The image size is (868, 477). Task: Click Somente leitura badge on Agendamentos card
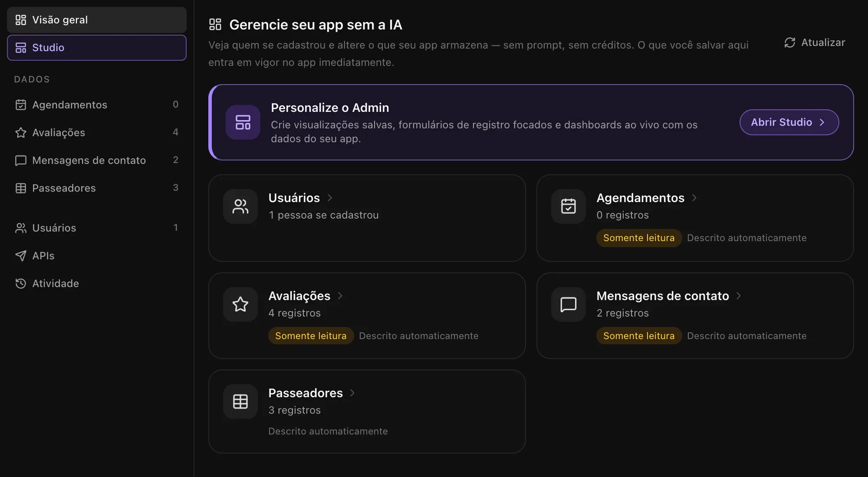(x=639, y=238)
